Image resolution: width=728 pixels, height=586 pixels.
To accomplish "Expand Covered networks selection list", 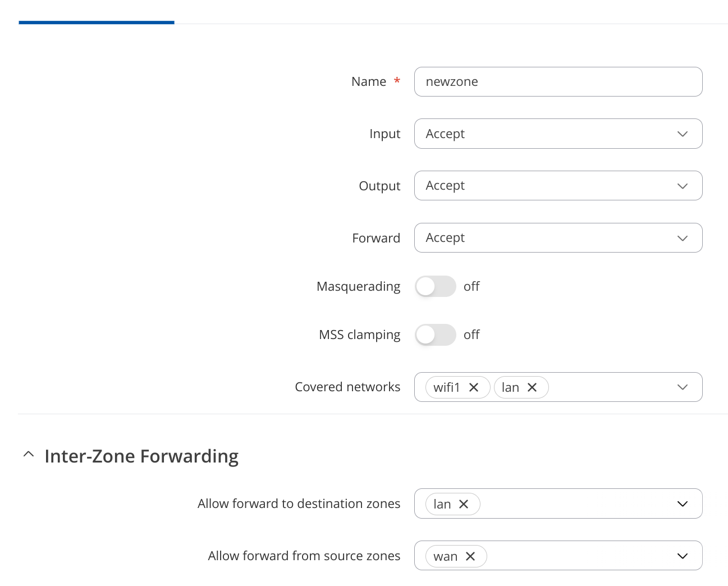I will click(683, 387).
